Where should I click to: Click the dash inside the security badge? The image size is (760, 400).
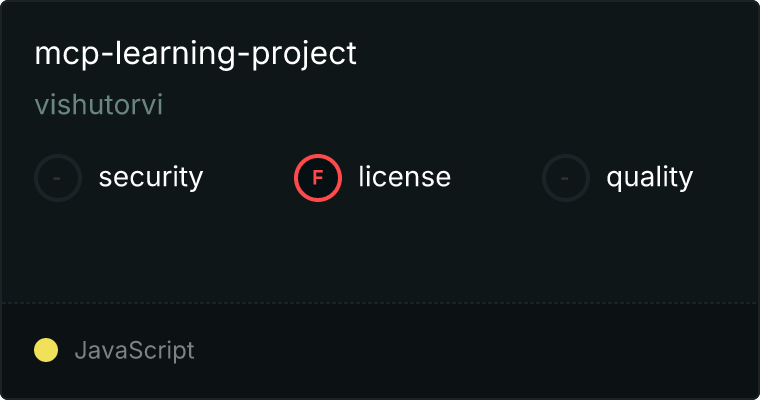point(58,178)
